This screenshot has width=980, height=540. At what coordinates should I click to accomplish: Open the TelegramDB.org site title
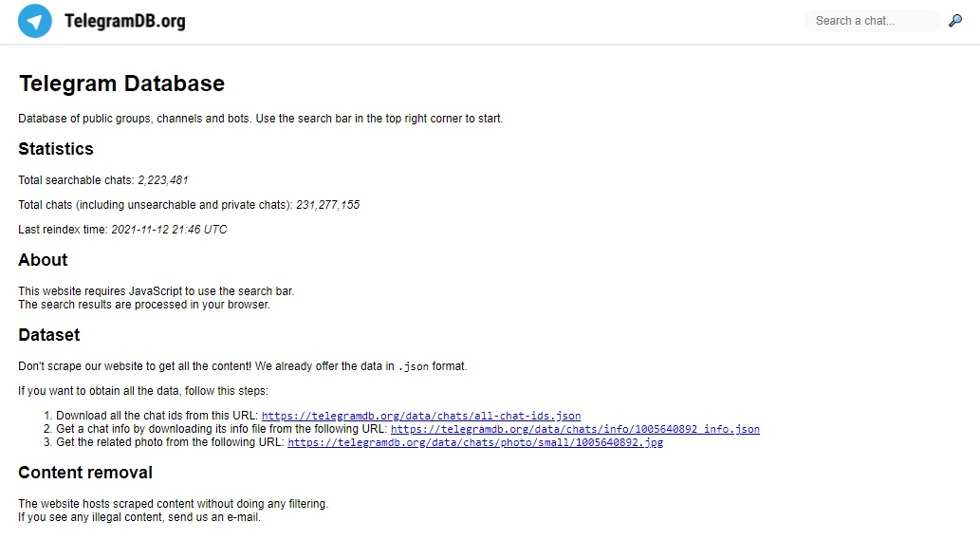(x=125, y=21)
